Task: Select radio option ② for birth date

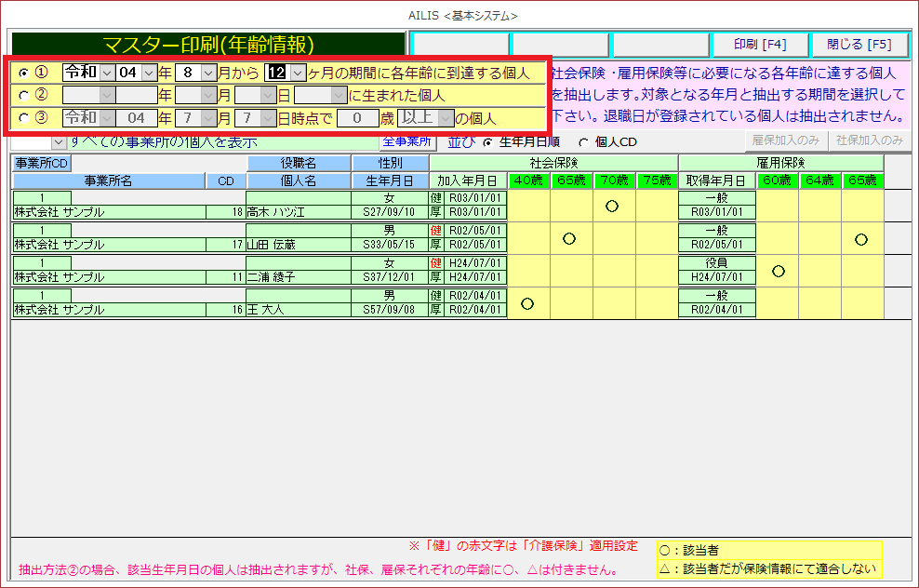Action: point(23,95)
